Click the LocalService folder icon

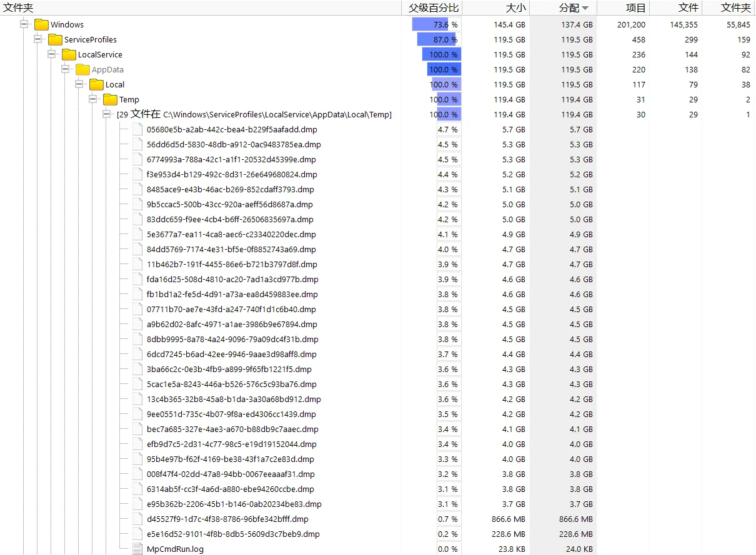click(69, 54)
